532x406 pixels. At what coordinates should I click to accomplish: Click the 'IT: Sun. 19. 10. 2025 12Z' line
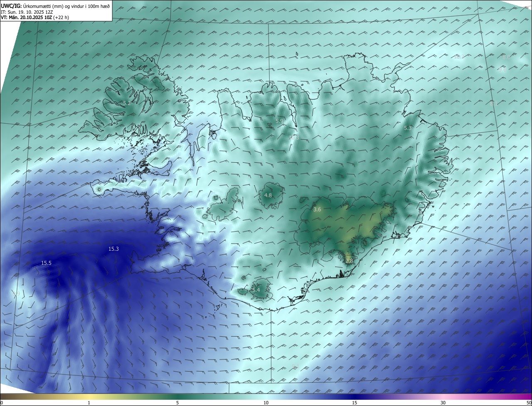[x=27, y=12]
